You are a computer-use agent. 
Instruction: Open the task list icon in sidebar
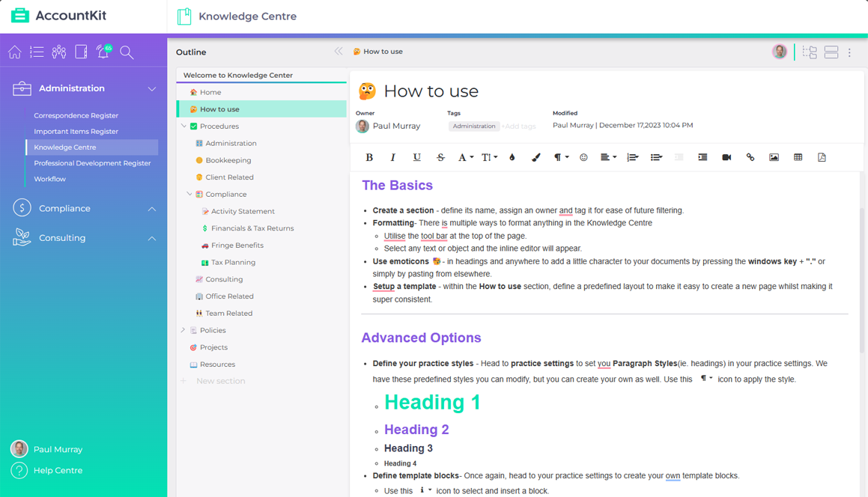[x=37, y=52]
